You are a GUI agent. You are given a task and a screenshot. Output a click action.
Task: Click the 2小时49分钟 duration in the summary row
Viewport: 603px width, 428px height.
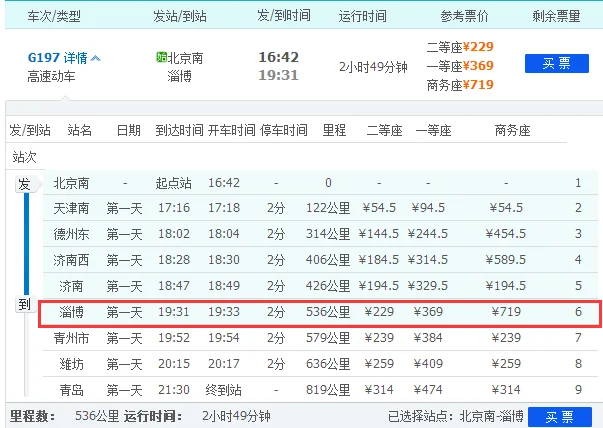373,67
